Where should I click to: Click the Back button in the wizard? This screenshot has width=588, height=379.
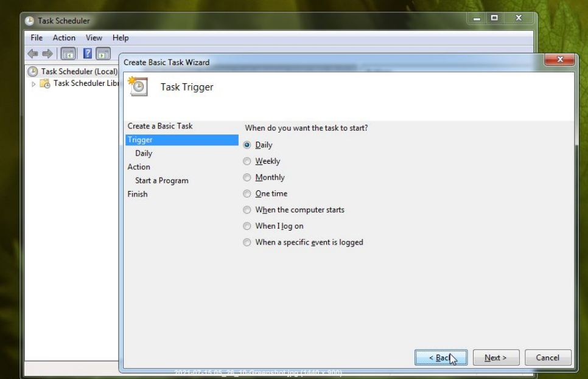(x=441, y=358)
